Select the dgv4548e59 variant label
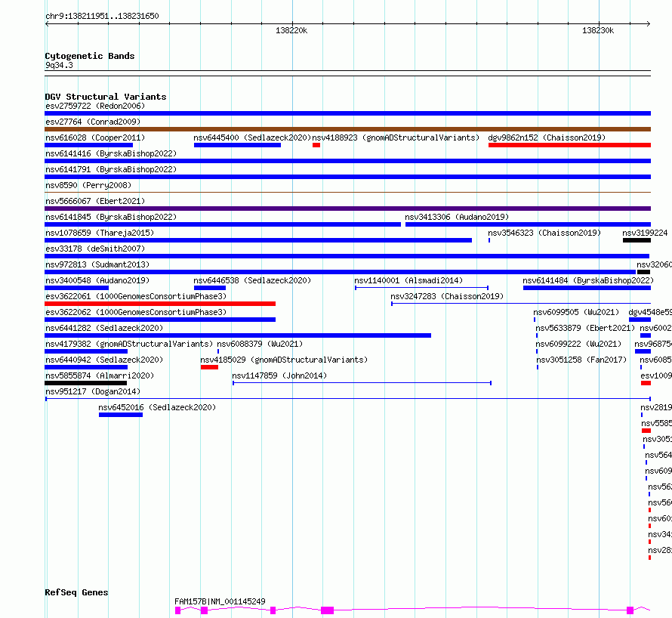The image size is (672, 618). pos(650,312)
